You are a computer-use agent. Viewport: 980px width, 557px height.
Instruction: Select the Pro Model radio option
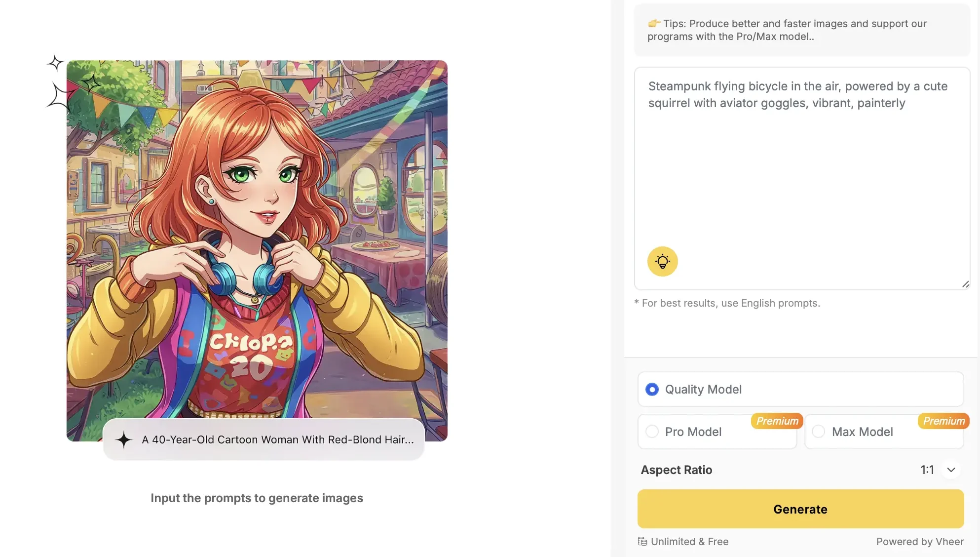[x=652, y=432]
